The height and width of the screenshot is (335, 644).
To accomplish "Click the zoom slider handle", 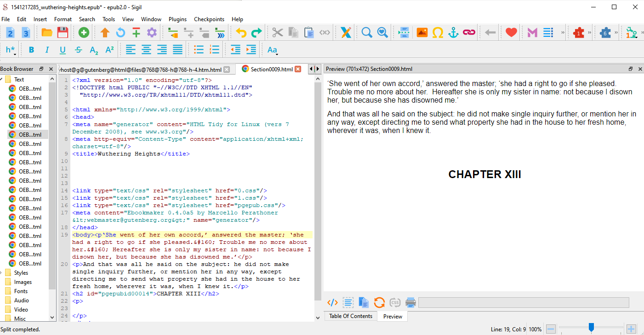I will point(591,327).
